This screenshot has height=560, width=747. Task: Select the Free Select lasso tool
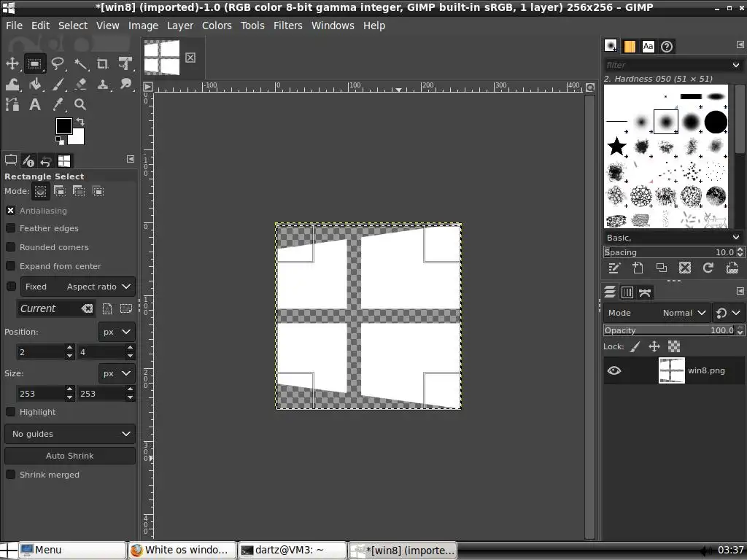tap(58, 63)
